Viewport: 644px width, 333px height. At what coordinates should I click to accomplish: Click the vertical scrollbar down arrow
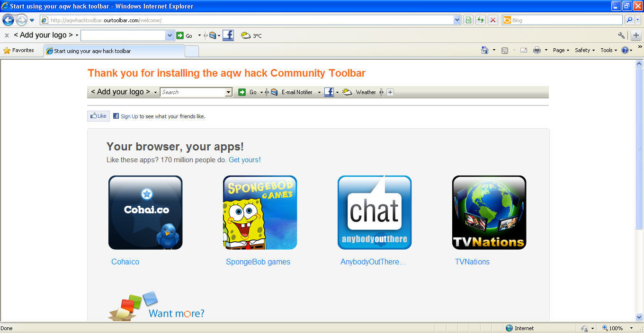[639, 317]
